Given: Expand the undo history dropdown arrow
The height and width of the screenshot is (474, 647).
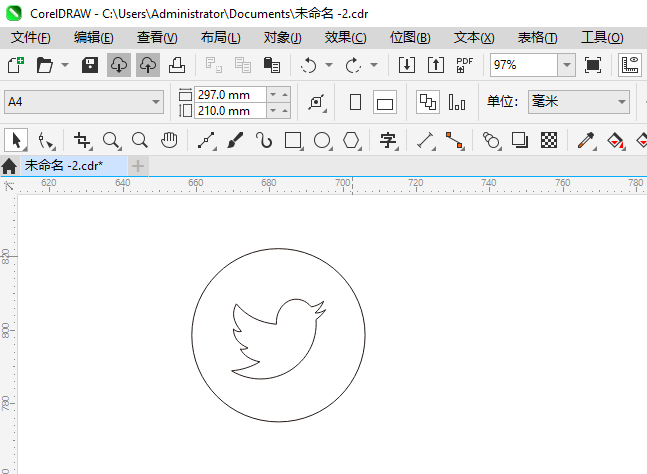Looking at the screenshot, I should click(329, 65).
